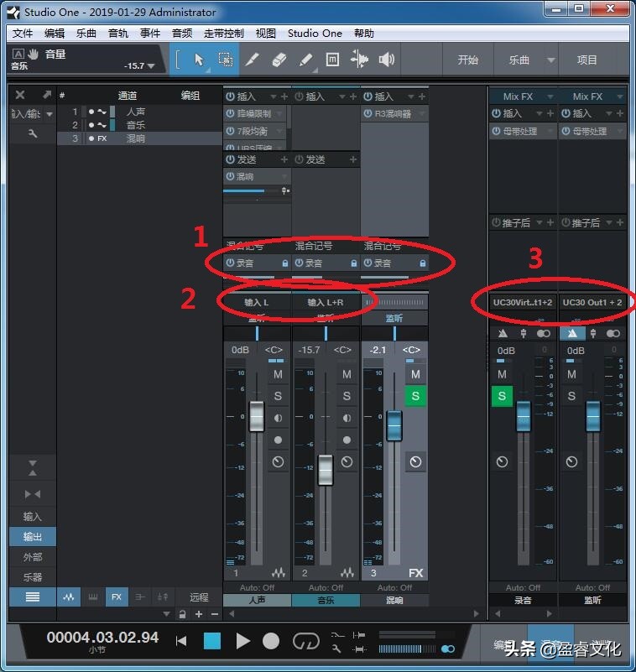Click 音乐 channel volume fader

[326, 470]
